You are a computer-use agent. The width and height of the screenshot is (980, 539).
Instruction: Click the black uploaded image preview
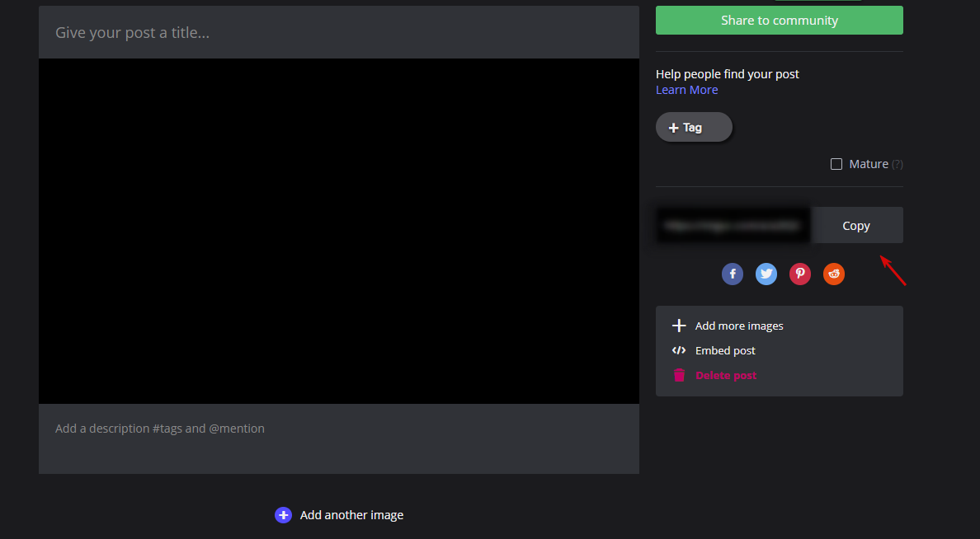coord(338,231)
